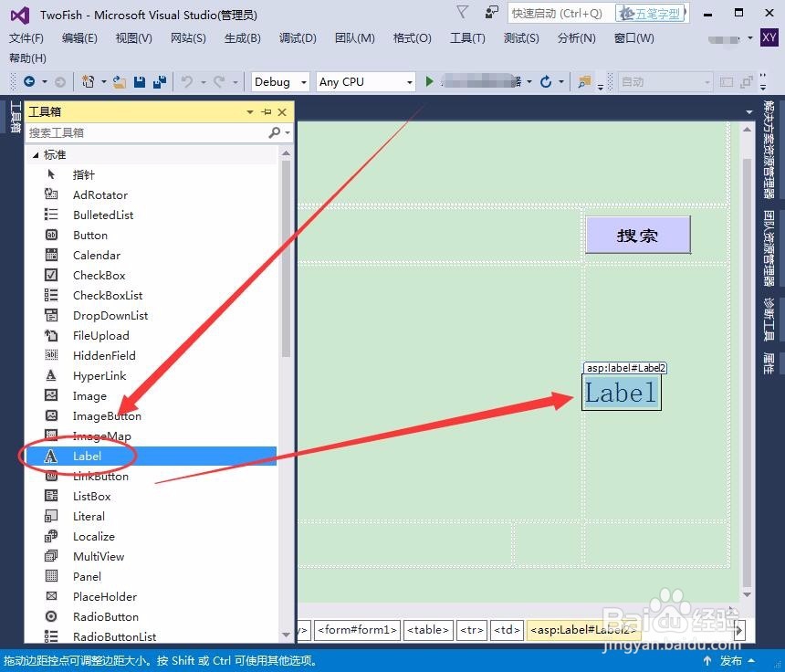Click the browser Refresh icon
785x672 pixels.
[546, 81]
